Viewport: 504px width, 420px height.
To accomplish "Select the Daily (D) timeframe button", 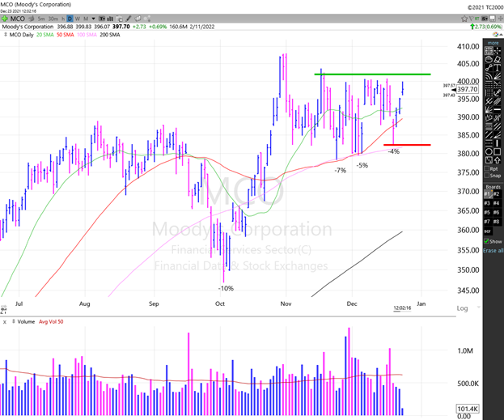I will [x=70, y=19].
